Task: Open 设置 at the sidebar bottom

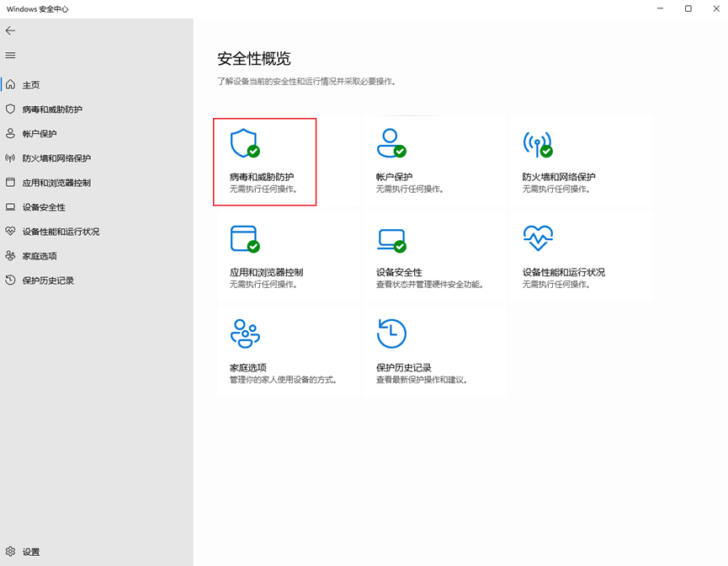Action: (30, 552)
